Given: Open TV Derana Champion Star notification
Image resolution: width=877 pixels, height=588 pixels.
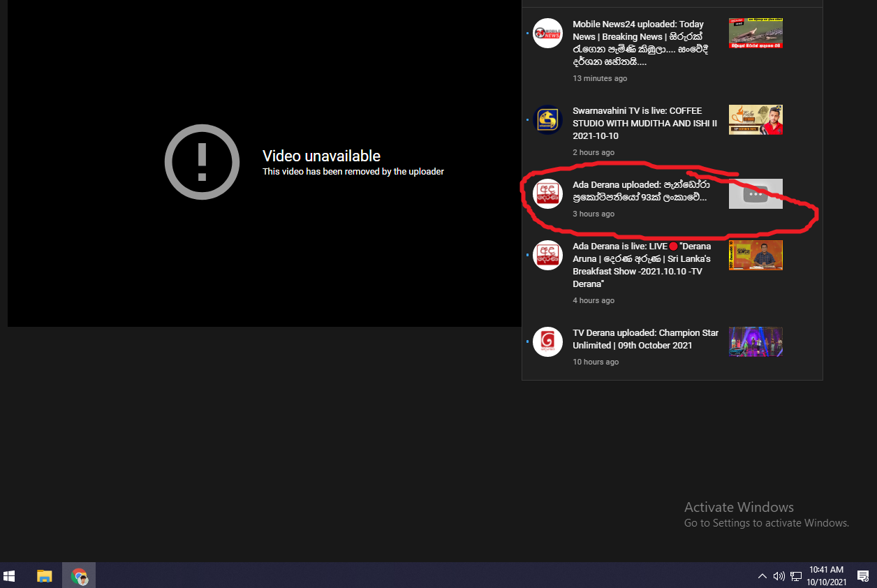Looking at the screenshot, I should (645, 339).
